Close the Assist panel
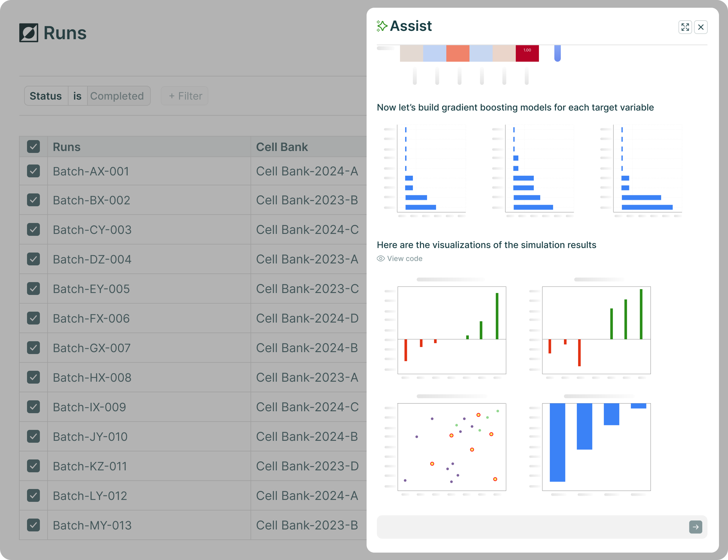The width and height of the screenshot is (728, 560). (x=701, y=27)
